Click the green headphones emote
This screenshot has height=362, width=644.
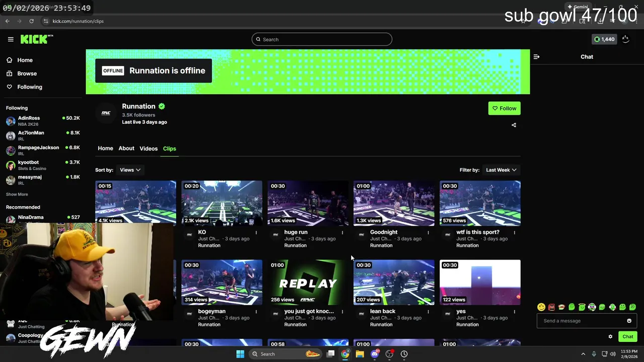coord(592,307)
